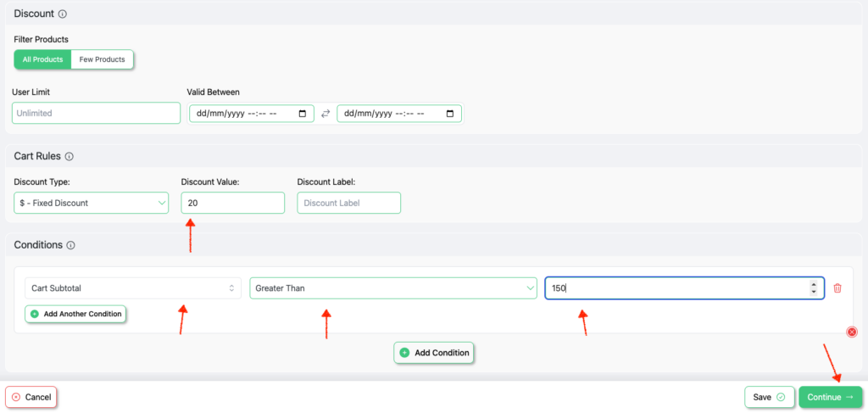Screen dimensions: 868x413
Task: Click the Discount Type: label
Action: pyautogui.click(x=41, y=181)
